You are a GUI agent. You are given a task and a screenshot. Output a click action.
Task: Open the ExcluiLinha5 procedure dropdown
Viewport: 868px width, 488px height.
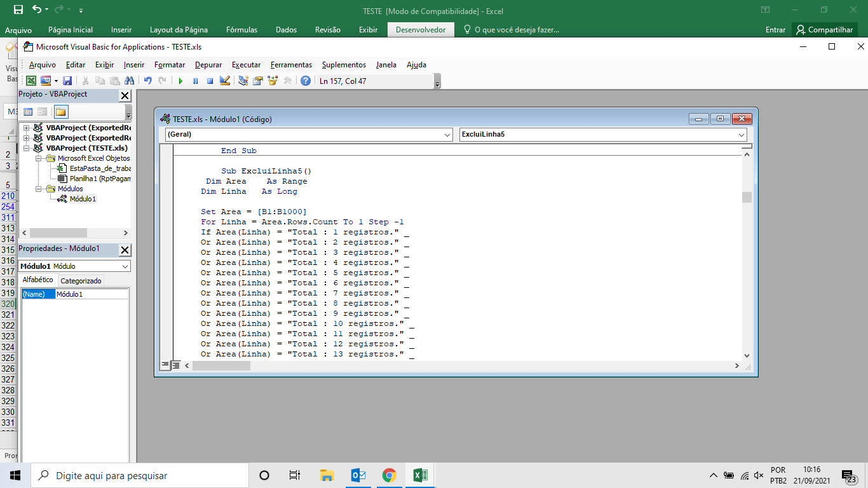603,135
